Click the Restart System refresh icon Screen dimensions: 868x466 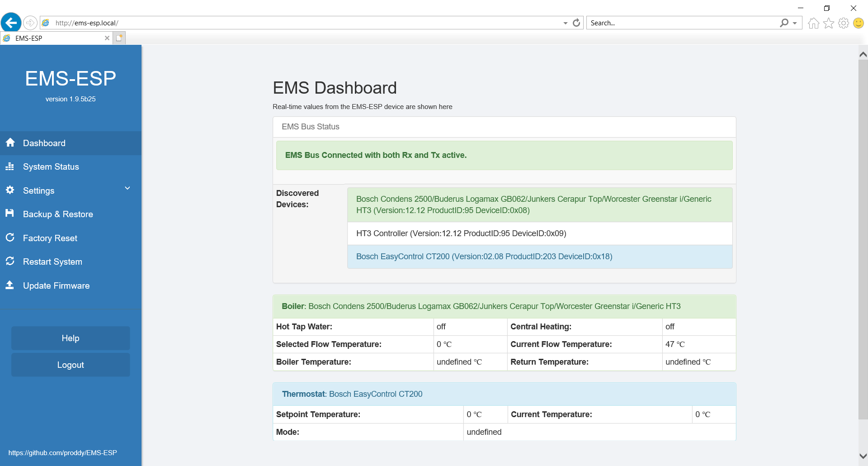coord(10,261)
